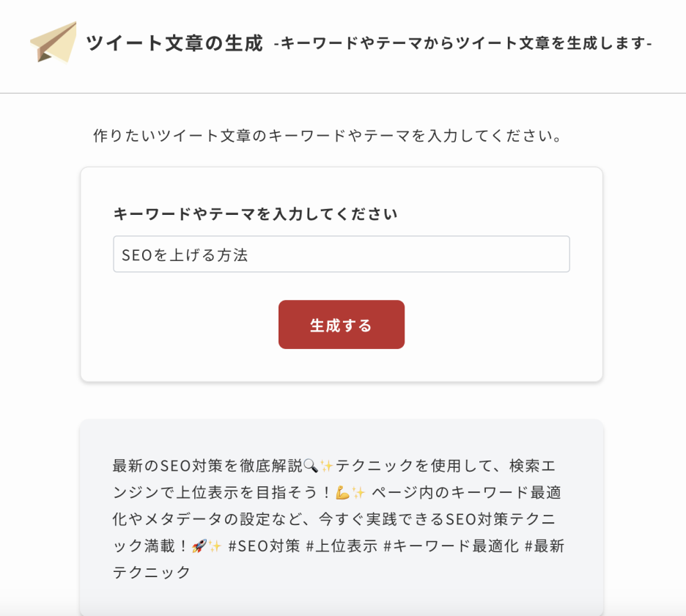Click the sparkles emoji after the magnifying glass
The width and height of the screenshot is (686, 616).
pyautogui.click(x=328, y=464)
